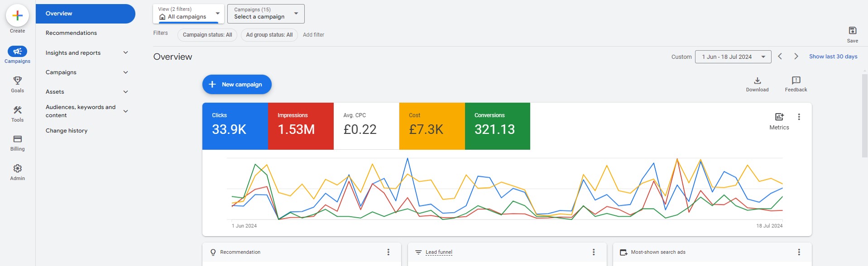Open the Billing card icon
868x266 pixels.
click(x=17, y=139)
